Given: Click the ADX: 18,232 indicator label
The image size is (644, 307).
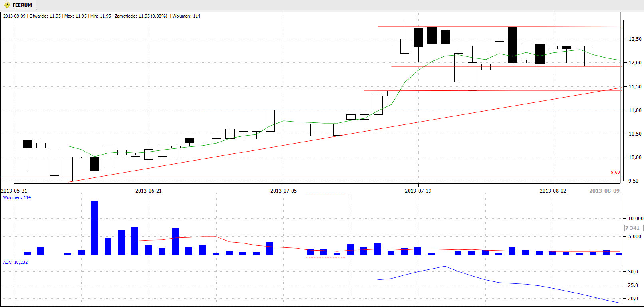Looking at the screenshot, I should click(15, 262).
